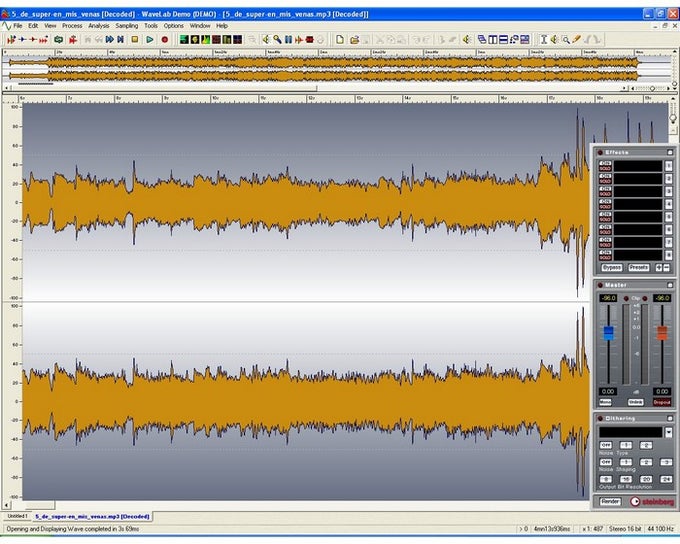Viewport: 680px width, 544px height.
Task: Toggle the Solo switch for effect slot 1
Action: pyautogui.click(x=605, y=168)
